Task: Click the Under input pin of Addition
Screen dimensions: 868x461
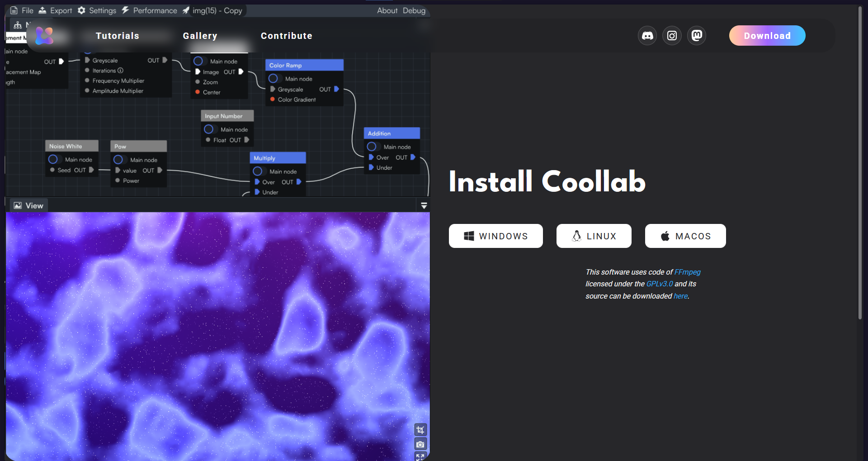Action: [371, 167]
